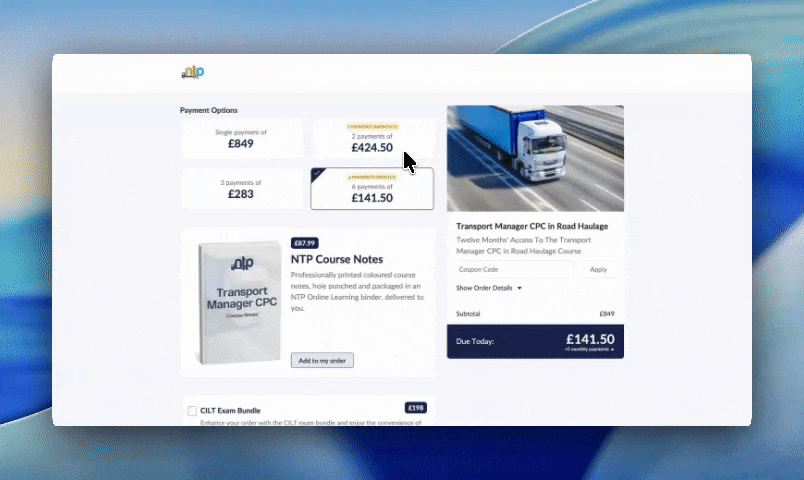The height and width of the screenshot is (480, 804).
Task: Click the NTP logo in the header
Action: coord(192,72)
